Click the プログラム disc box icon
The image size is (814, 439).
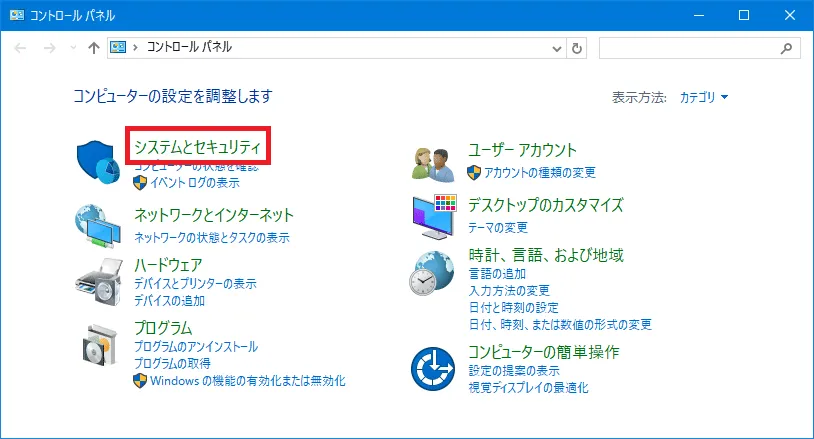click(100, 345)
